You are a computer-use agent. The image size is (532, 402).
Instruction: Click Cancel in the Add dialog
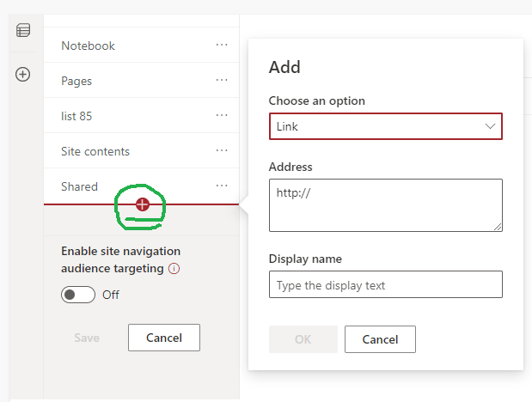click(380, 339)
